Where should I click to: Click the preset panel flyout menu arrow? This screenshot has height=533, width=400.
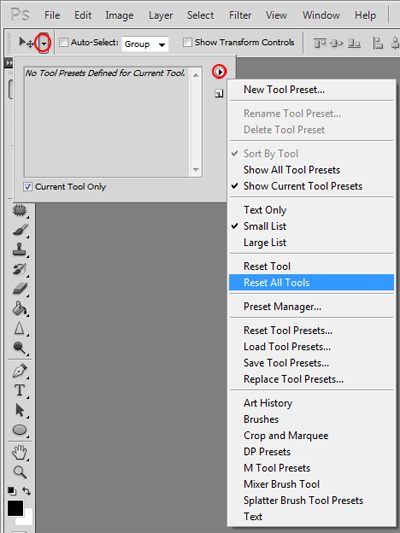click(220, 72)
